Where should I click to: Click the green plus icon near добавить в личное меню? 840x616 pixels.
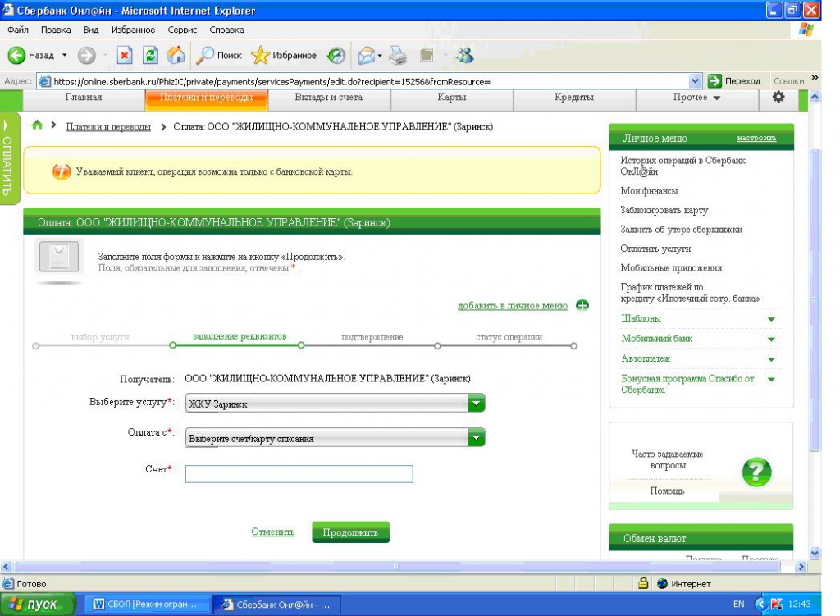point(582,305)
